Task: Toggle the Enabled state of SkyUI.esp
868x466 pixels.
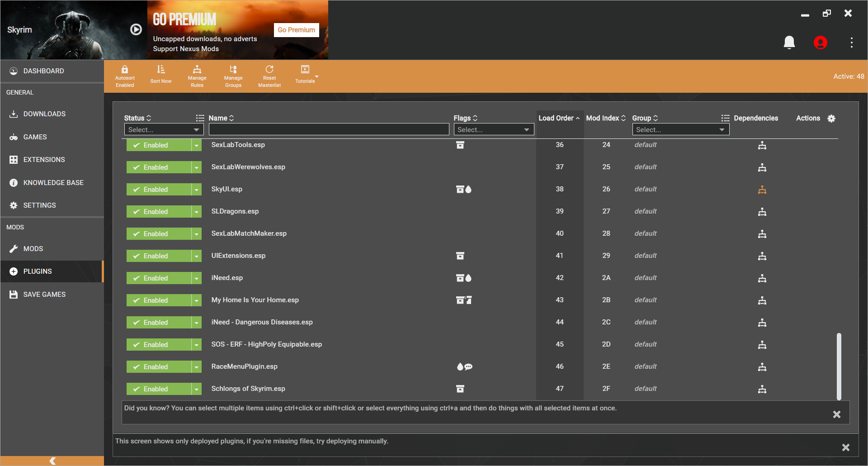Action: (x=158, y=189)
